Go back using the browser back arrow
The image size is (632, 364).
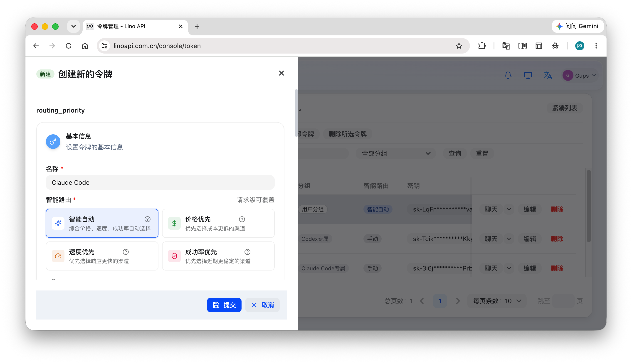[x=36, y=46]
